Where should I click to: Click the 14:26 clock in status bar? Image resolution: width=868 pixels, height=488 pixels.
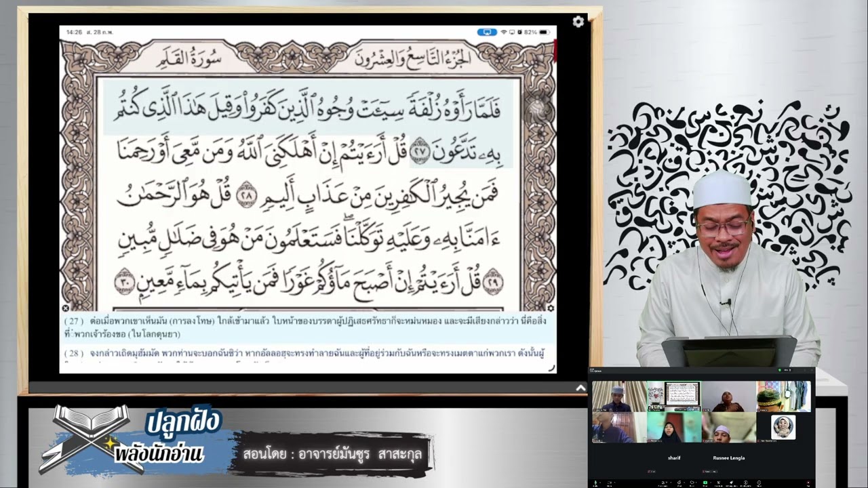pyautogui.click(x=74, y=32)
